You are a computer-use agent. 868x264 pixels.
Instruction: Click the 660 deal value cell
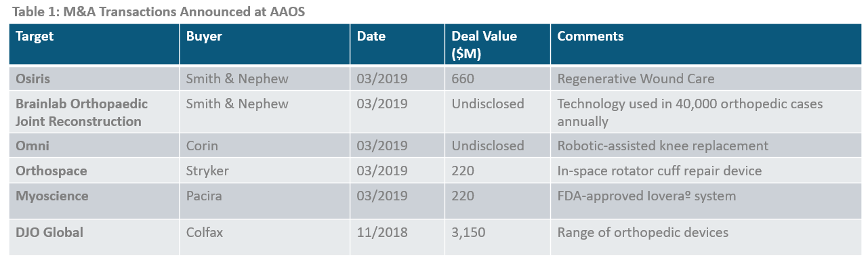[497, 79]
